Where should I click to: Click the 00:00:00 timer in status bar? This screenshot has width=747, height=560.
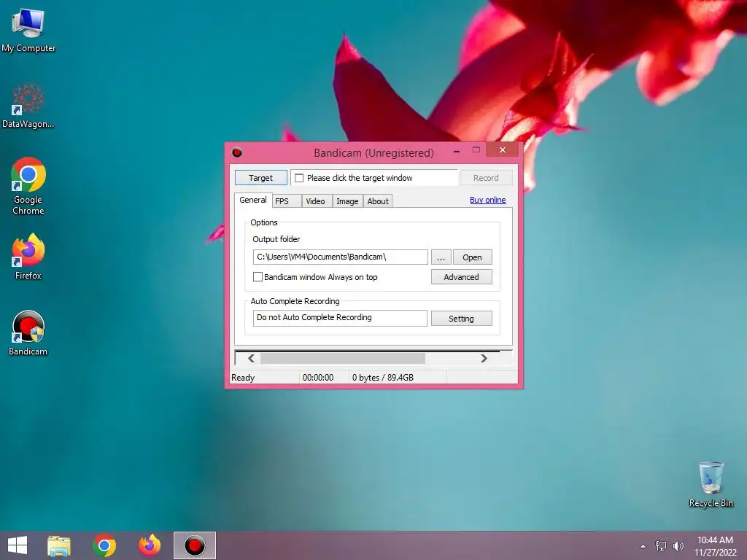[318, 378]
